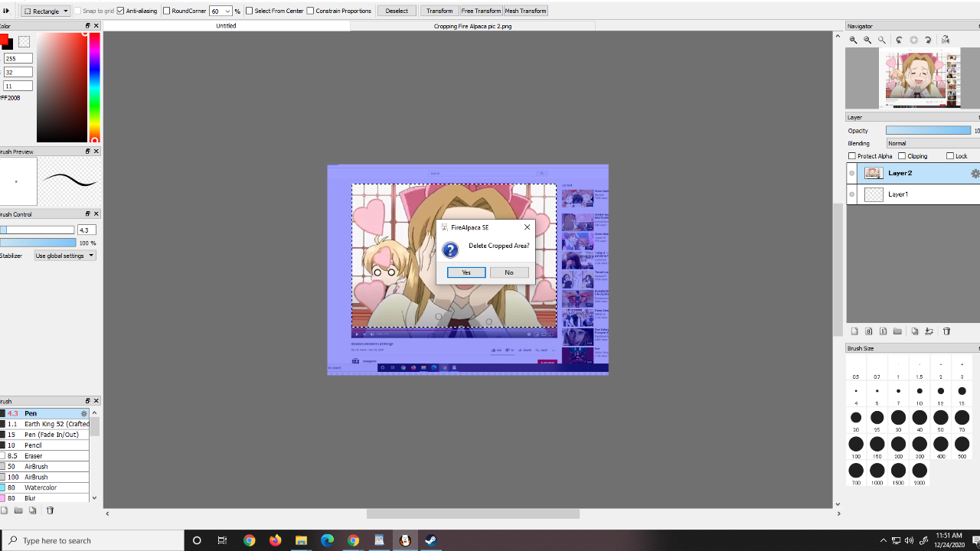This screenshot has width=980, height=551.
Task: Open Microsoft Edge from the taskbar
Action: [327, 540]
